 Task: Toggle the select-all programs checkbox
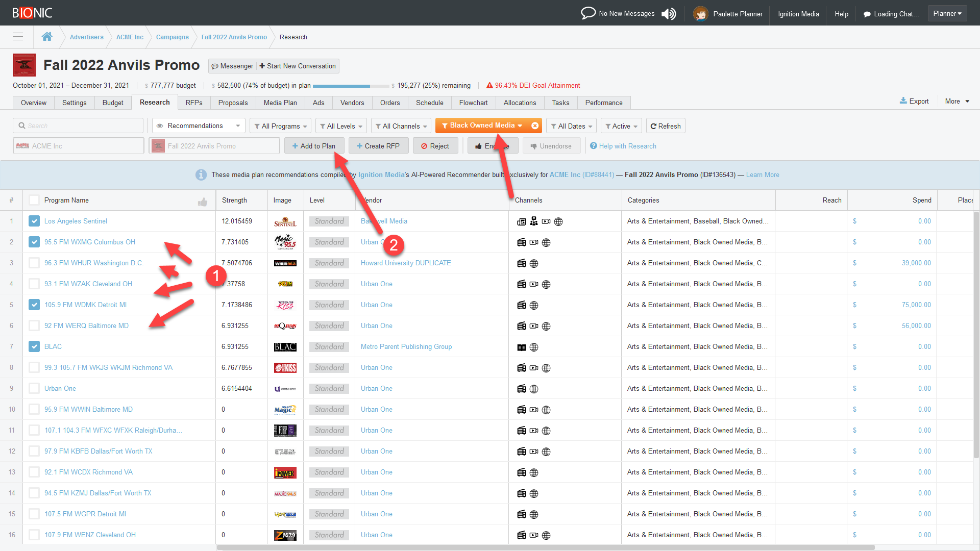pos(34,200)
